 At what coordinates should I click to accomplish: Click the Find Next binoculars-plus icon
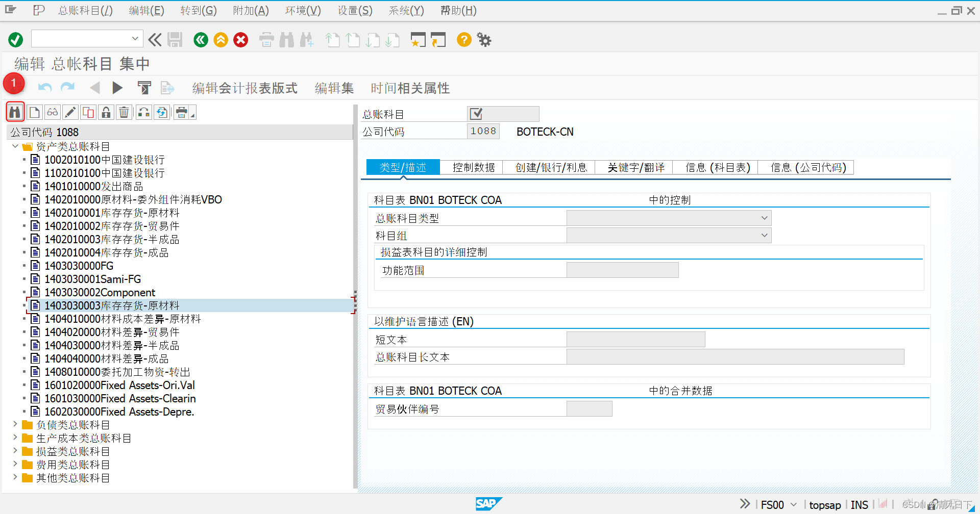307,40
